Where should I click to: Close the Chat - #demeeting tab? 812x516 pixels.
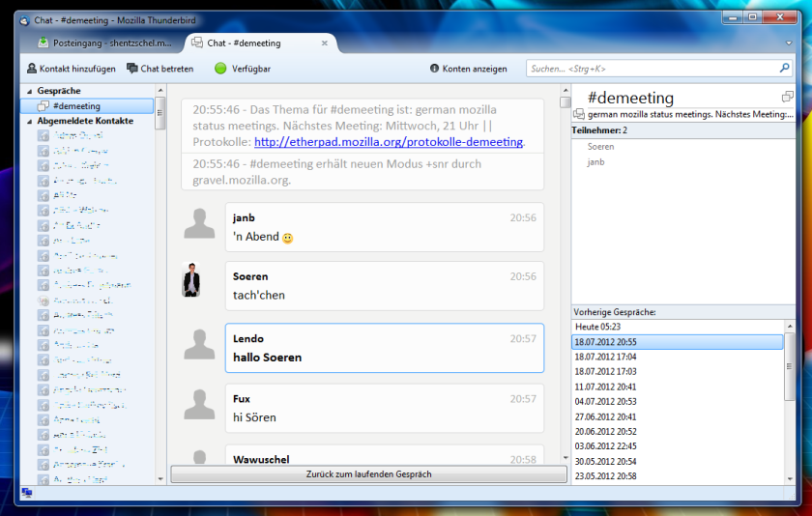coord(325,43)
